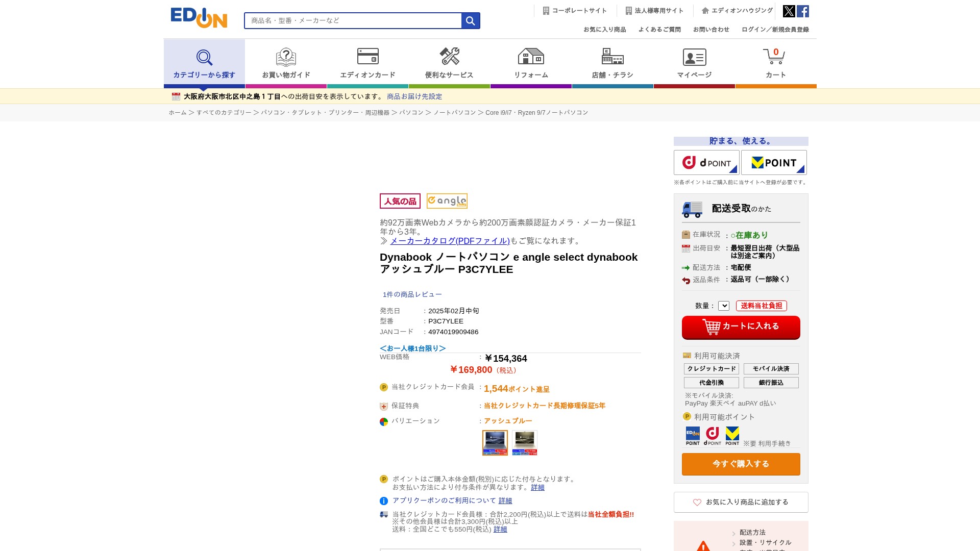Open 設置・リサイクル sidebar link
The height and width of the screenshot is (551, 980).
click(x=766, y=543)
